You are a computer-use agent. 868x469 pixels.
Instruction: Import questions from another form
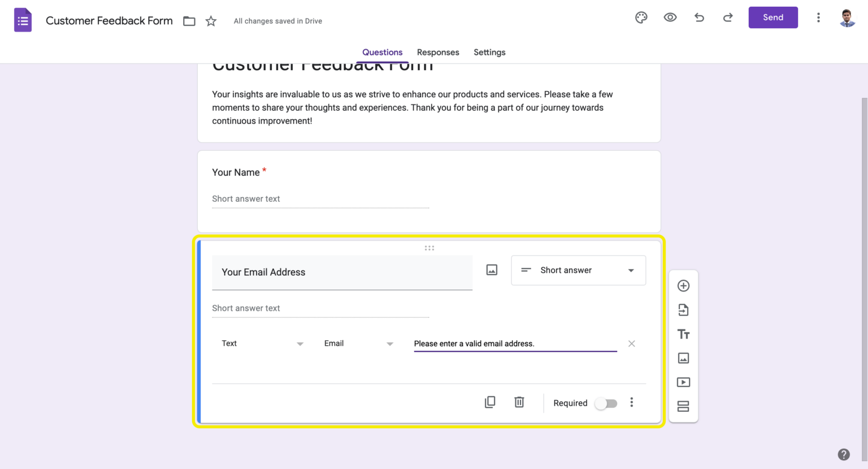point(683,310)
